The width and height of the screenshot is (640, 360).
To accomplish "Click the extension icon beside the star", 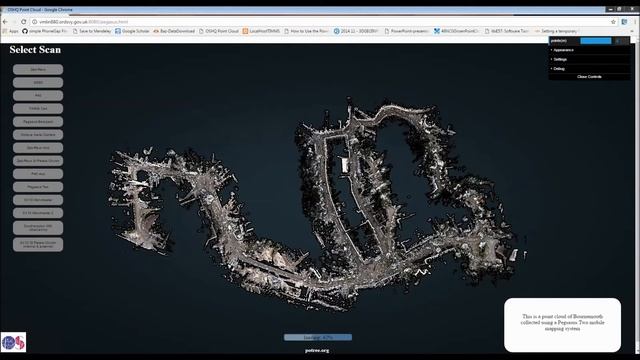I will 624,22.
